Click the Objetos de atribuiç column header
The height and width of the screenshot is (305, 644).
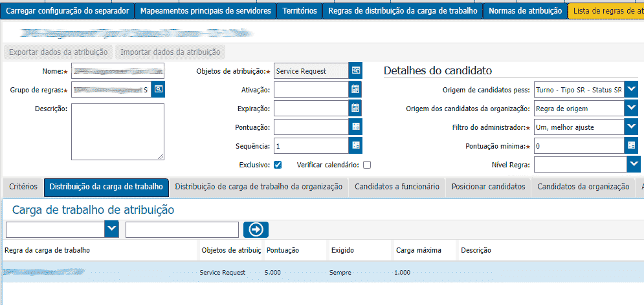tap(231, 250)
